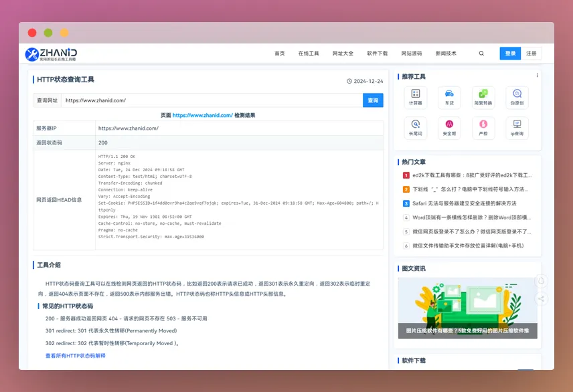Click the 注册 register button

531,54
